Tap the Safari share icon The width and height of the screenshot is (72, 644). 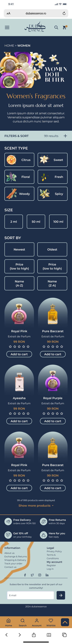click(34, 634)
